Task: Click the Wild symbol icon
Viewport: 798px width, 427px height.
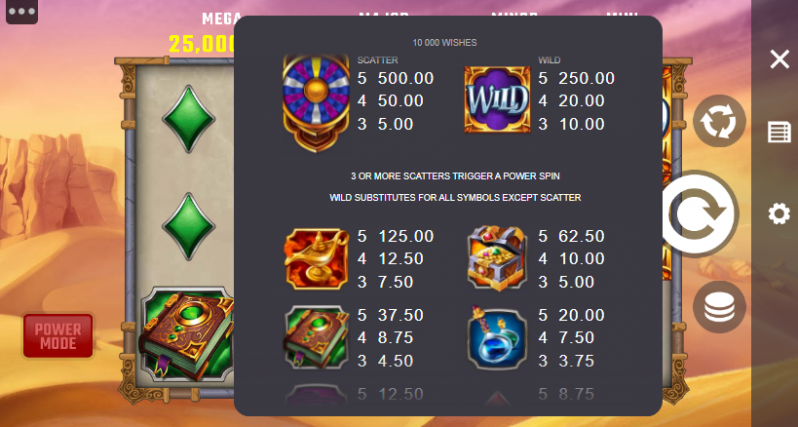Action: (497, 99)
